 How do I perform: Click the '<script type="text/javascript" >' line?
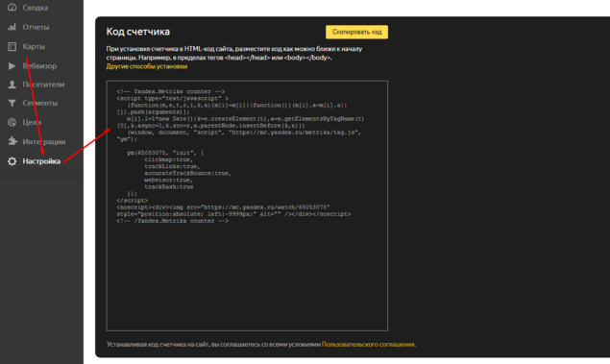(x=172, y=98)
